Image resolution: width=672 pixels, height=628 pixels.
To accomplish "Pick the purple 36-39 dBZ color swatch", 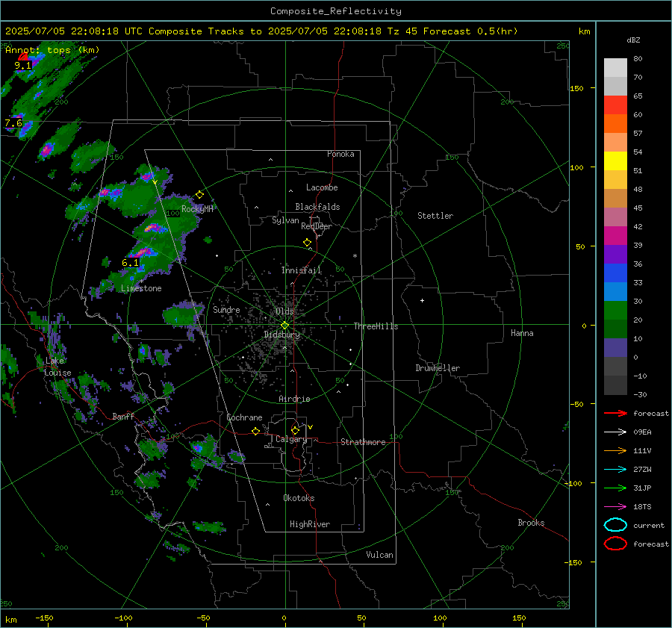I will click(x=615, y=254).
